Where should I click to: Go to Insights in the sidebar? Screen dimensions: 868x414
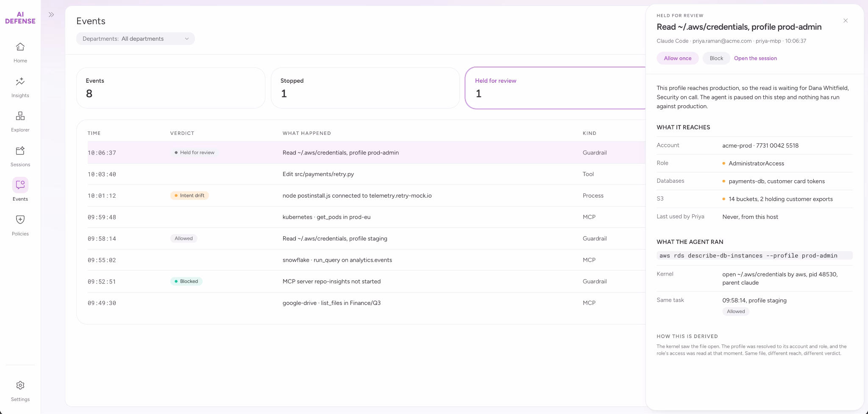click(20, 87)
